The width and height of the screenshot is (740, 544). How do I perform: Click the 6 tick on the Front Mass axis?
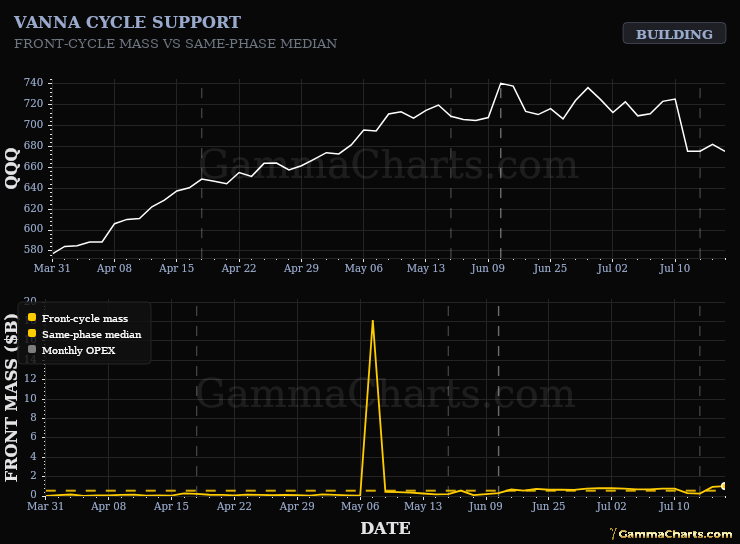(33, 437)
